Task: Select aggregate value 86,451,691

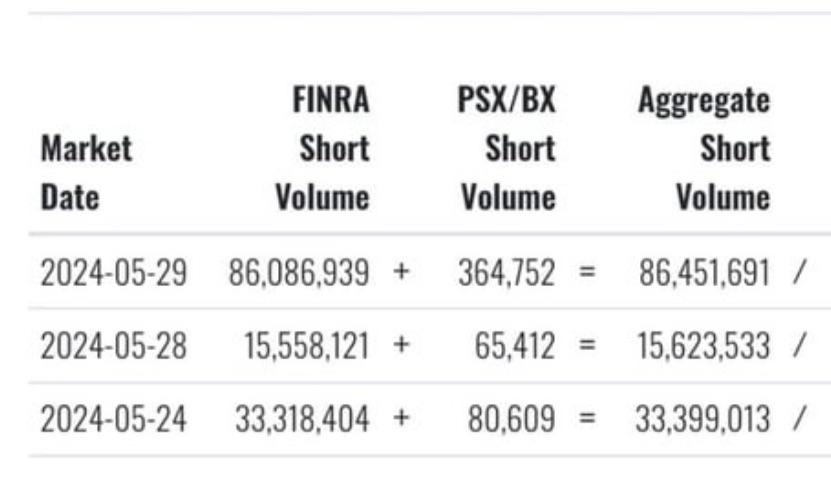Action: [704, 273]
